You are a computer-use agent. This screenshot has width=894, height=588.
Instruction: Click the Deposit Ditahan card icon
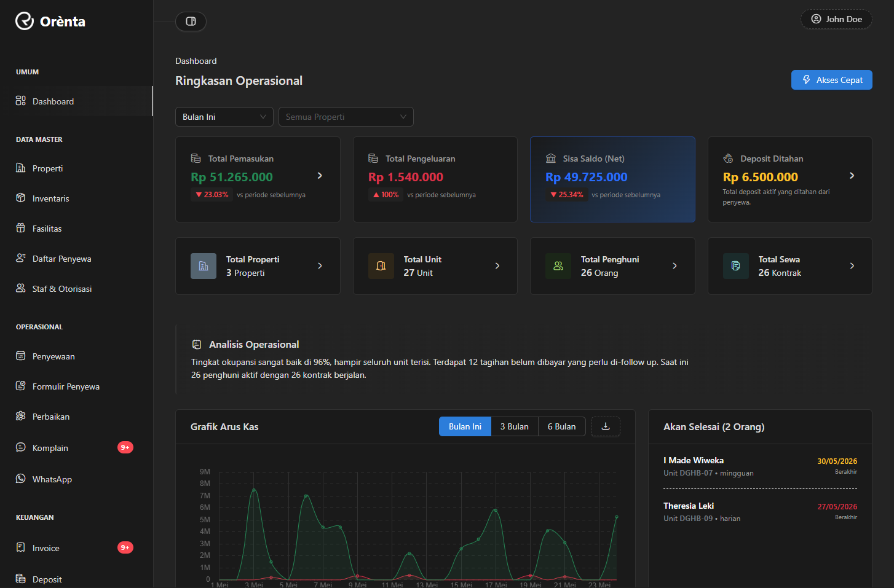click(728, 159)
